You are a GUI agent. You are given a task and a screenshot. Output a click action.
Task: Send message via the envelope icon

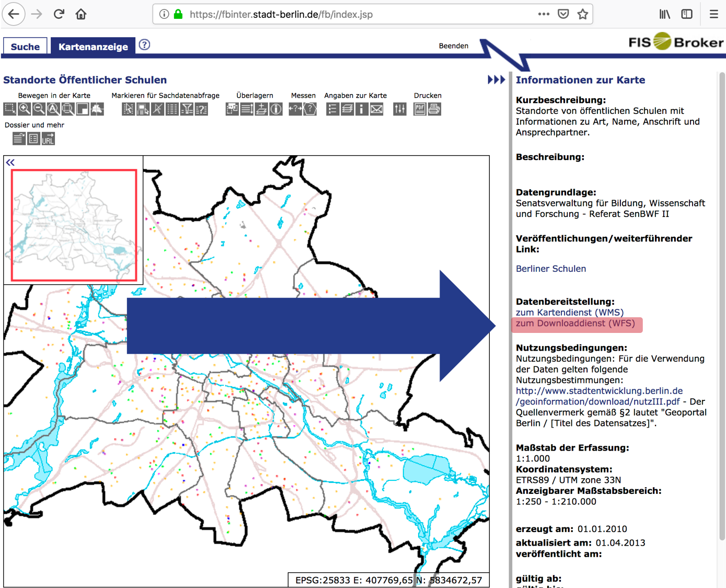(x=377, y=109)
